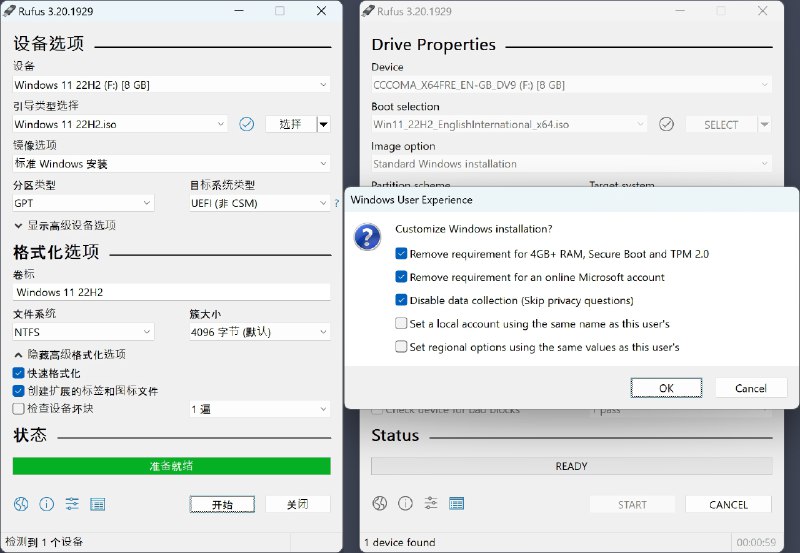This screenshot has height=553, width=800.
Task: Open the GPT partition type dropdown
Action: 83,203
